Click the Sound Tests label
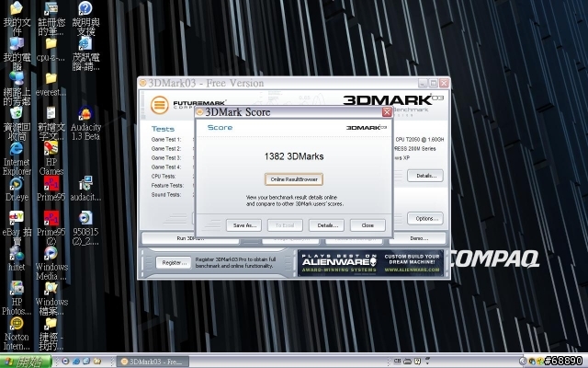Image resolution: width=588 pixels, height=368 pixels. [x=166, y=194]
